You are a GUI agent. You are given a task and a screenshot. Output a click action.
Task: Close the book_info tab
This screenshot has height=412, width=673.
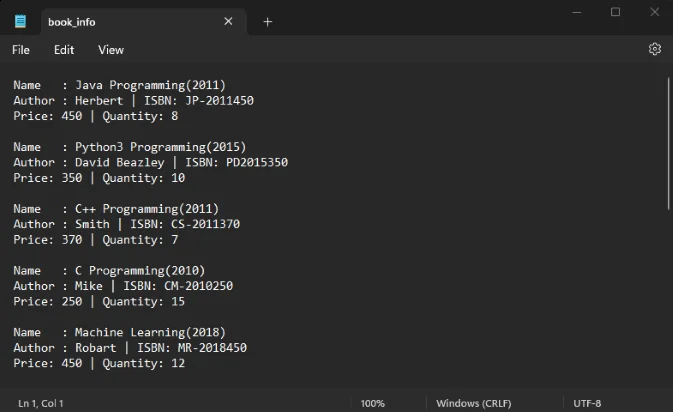228,21
